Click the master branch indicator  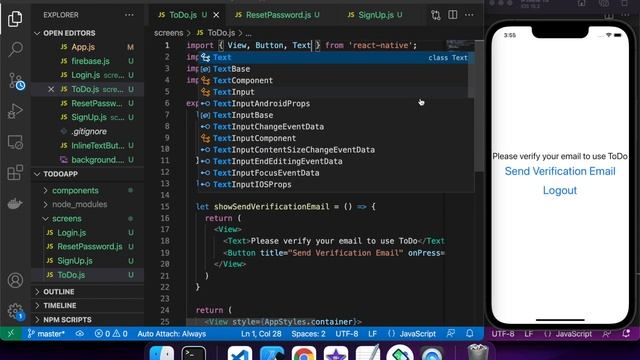point(46,334)
